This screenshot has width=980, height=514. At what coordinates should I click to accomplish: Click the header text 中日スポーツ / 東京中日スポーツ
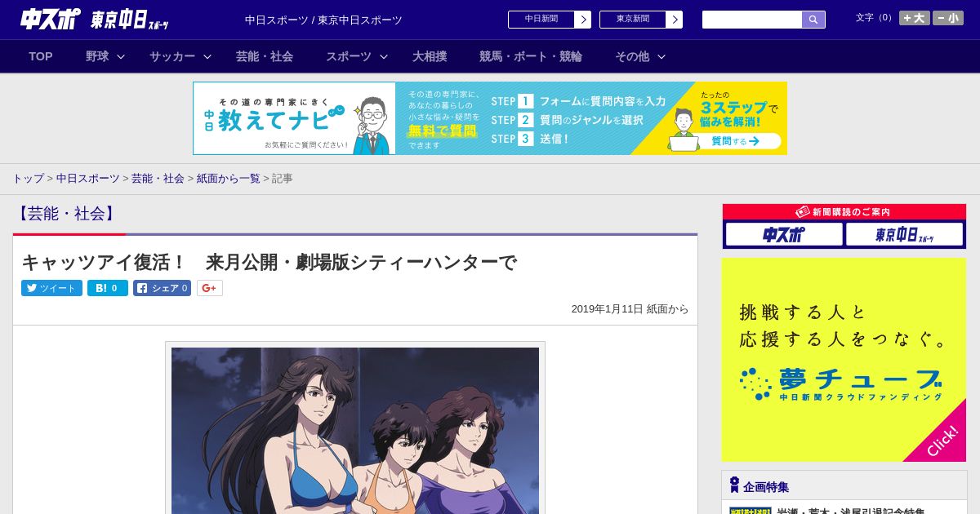coord(323,20)
